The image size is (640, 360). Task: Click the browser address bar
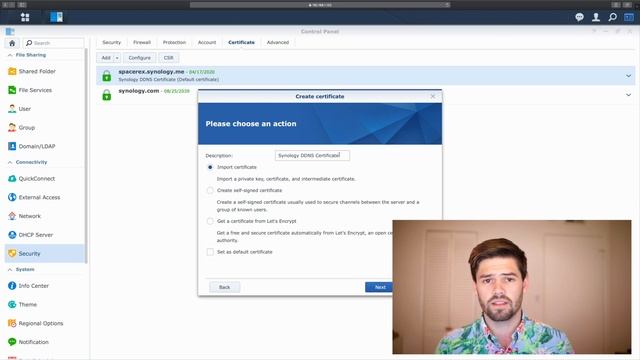pyautogui.click(x=320, y=5)
